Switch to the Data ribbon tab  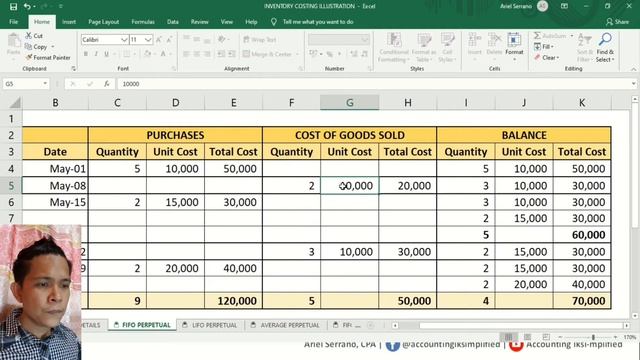pos(173,22)
